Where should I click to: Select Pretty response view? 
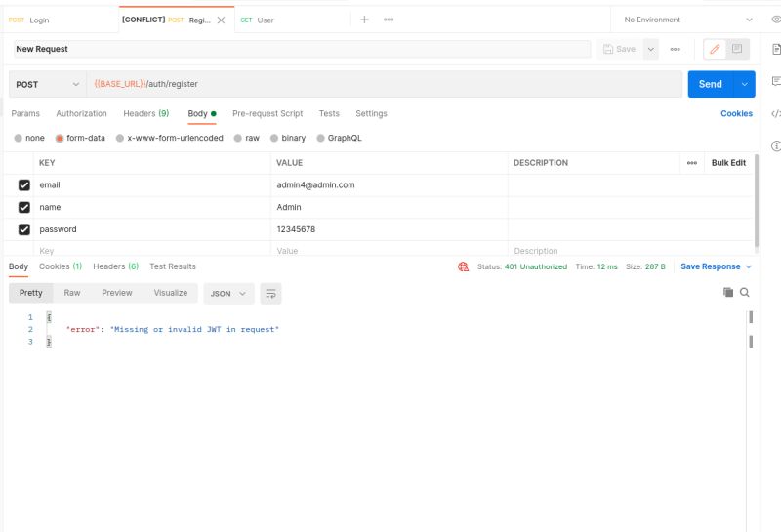click(x=31, y=293)
